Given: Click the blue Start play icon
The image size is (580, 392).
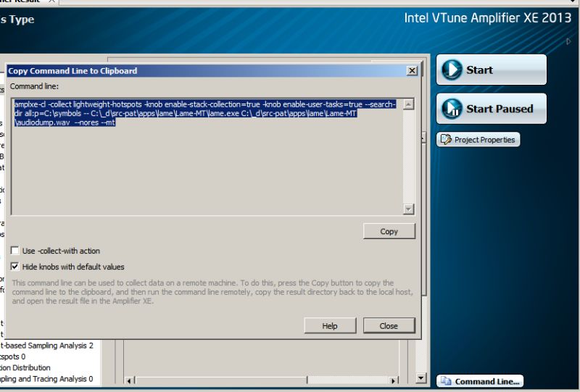Looking at the screenshot, I should click(x=452, y=70).
